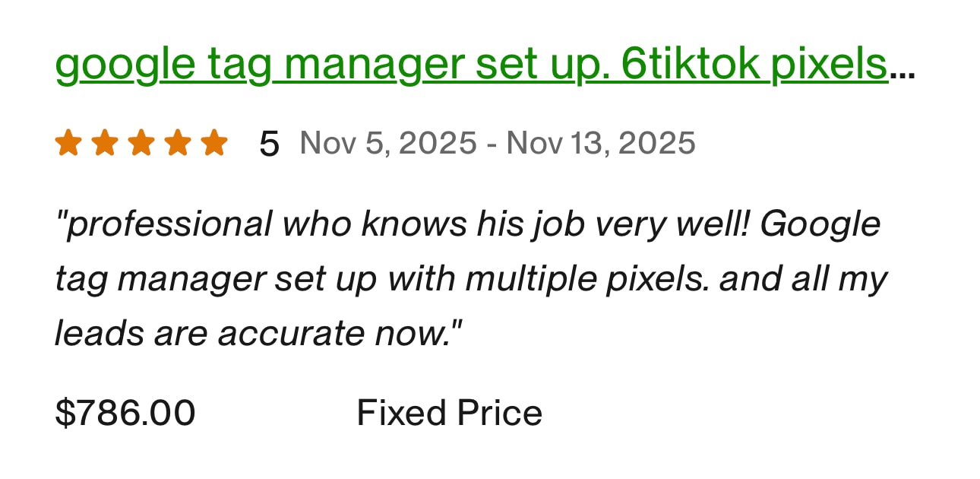Click the second orange rating star
Viewport: 980px width, 479px height.
pos(105,143)
